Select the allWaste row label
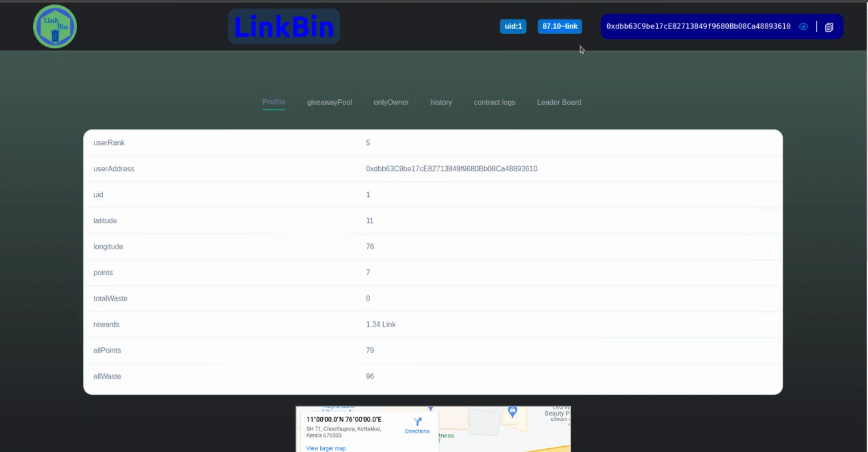Viewport: 868px width, 452px height. pyautogui.click(x=107, y=377)
